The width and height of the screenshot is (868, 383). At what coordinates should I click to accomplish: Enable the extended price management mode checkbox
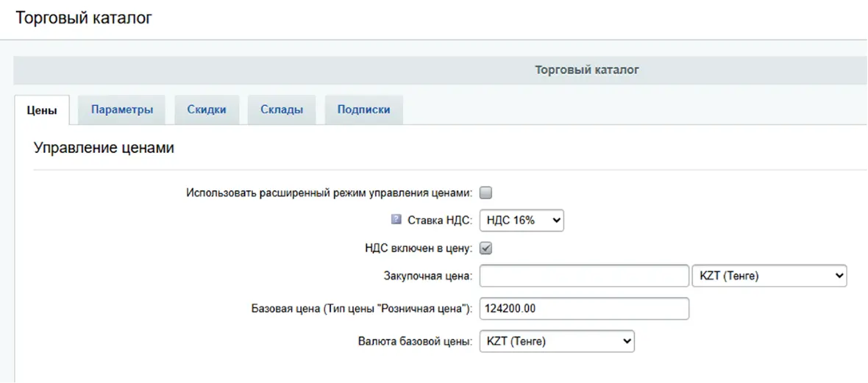pos(485,193)
